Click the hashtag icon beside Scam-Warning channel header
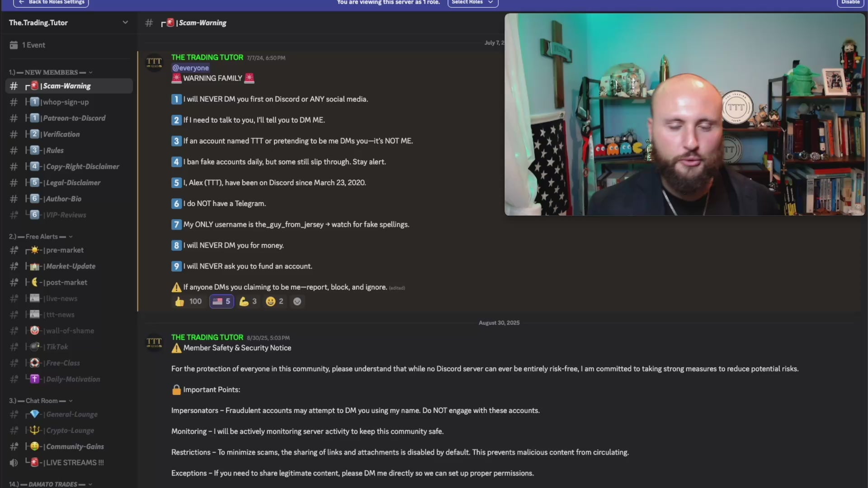 tap(149, 23)
